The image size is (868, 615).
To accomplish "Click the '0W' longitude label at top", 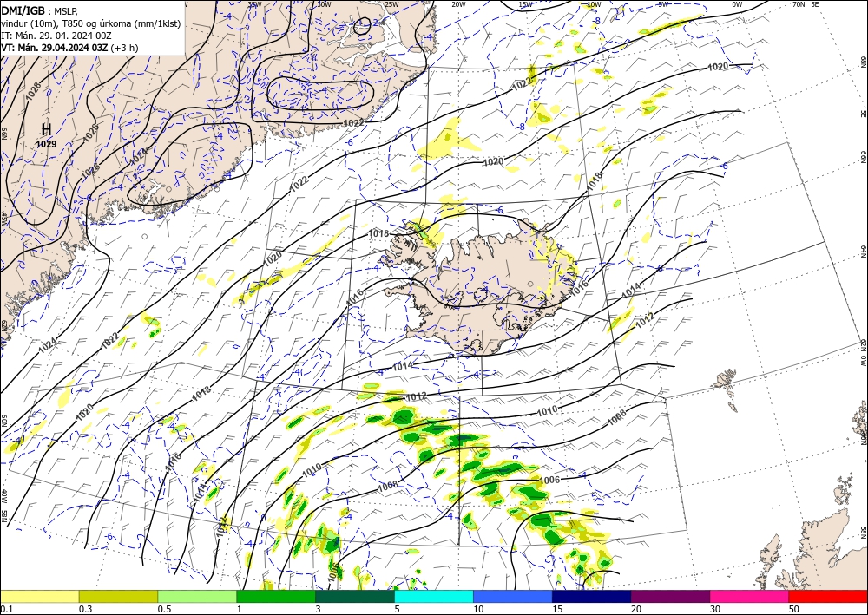I will click(737, 4).
